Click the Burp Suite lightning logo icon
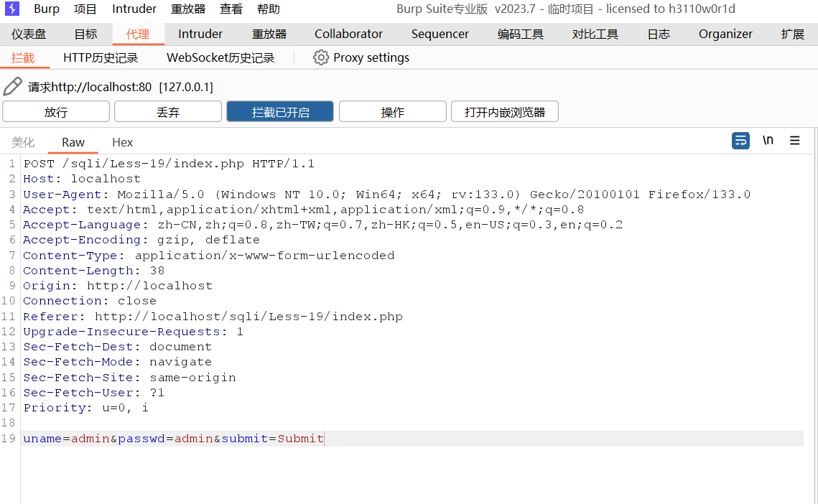 (12, 9)
